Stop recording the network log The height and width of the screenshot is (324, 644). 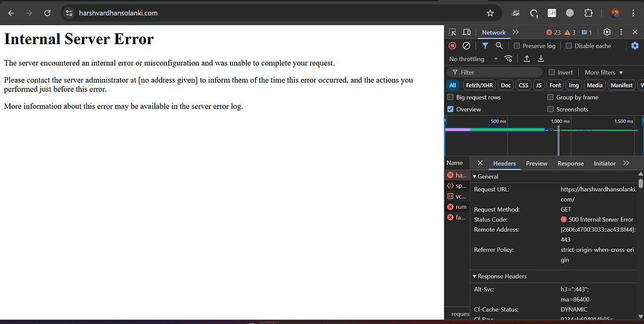452,45
